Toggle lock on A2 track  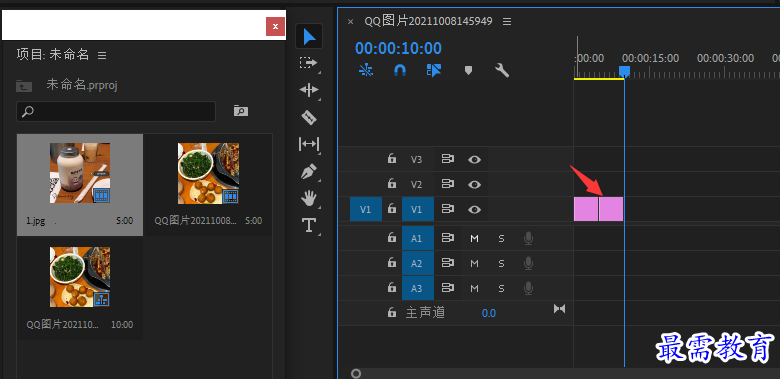pyautogui.click(x=392, y=263)
